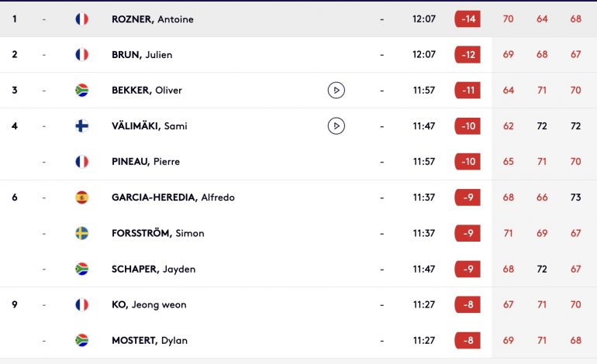Click the French flag beside Rozner

[x=82, y=19]
